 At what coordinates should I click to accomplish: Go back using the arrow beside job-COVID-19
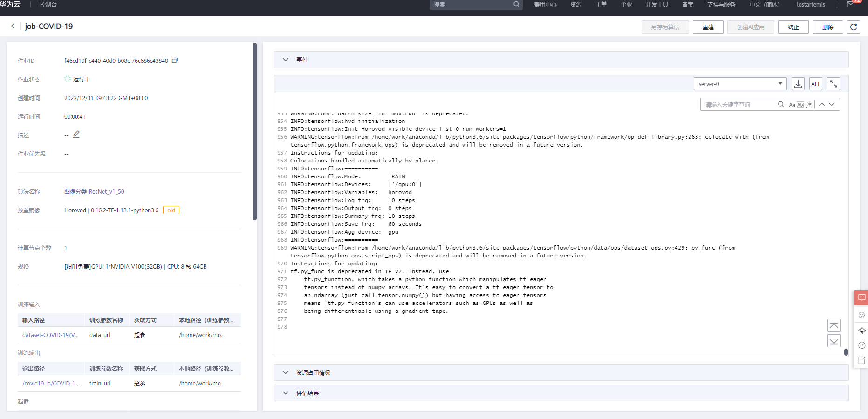click(13, 26)
